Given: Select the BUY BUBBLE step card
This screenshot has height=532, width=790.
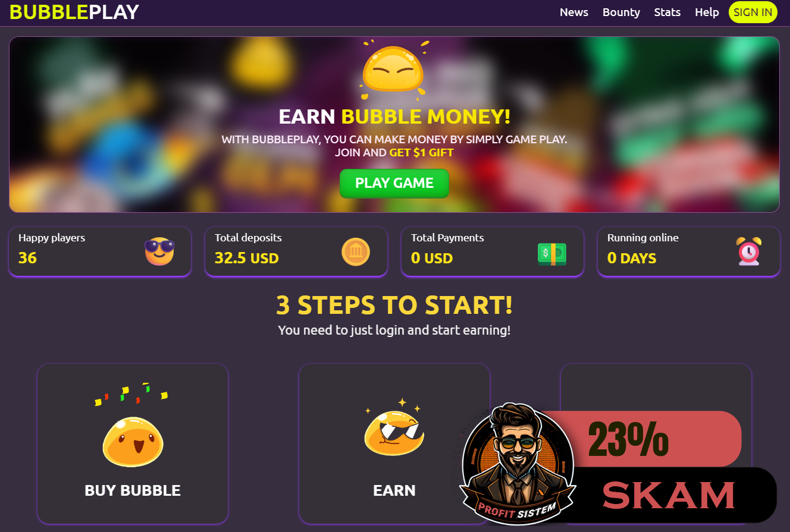Looking at the screenshot, I should pos(133,443).
